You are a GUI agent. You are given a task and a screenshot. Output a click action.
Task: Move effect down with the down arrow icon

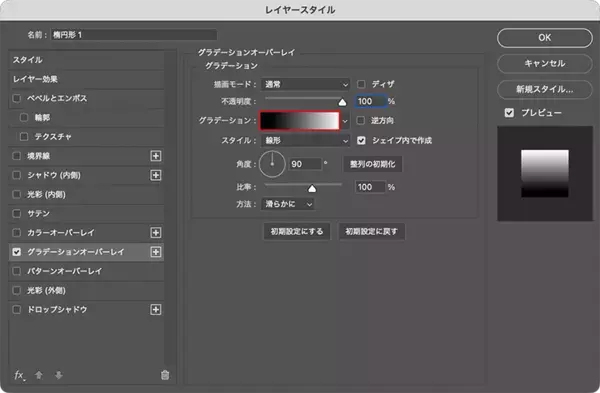click(x=59, y=375)
